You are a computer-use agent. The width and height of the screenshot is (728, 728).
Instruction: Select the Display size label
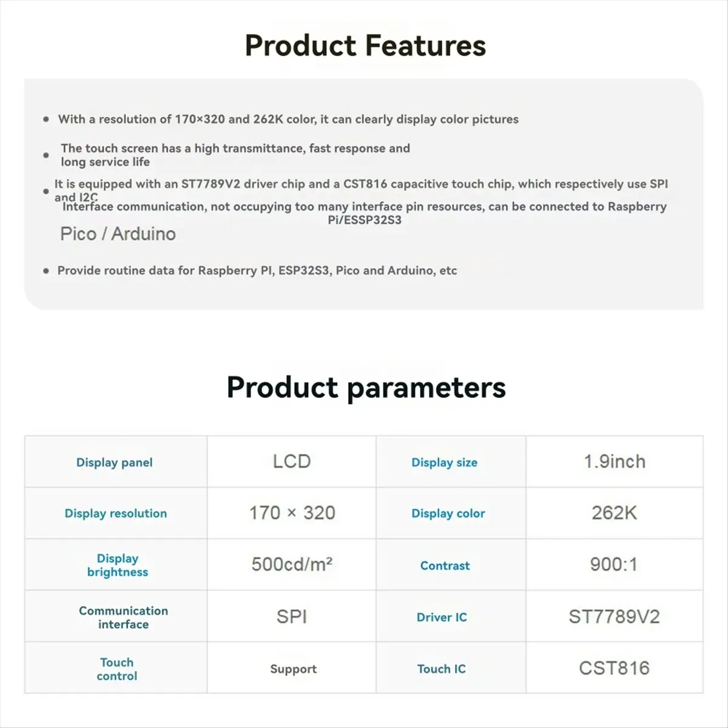(x=444, y=462)
